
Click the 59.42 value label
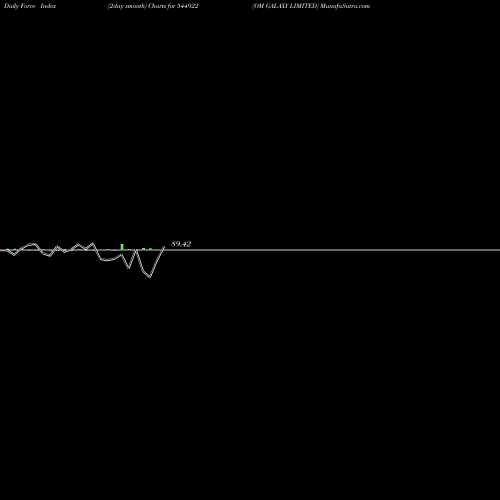[x=181, y=244]
